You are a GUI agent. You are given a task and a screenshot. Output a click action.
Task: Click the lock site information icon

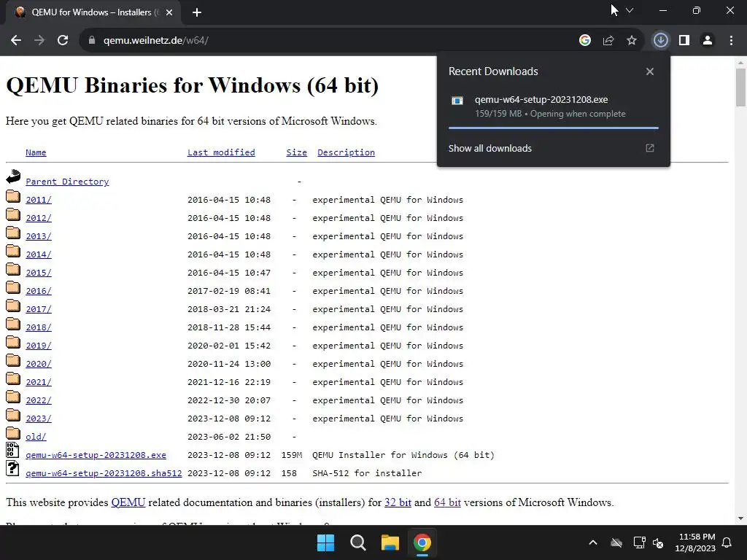tap(92, 41)
